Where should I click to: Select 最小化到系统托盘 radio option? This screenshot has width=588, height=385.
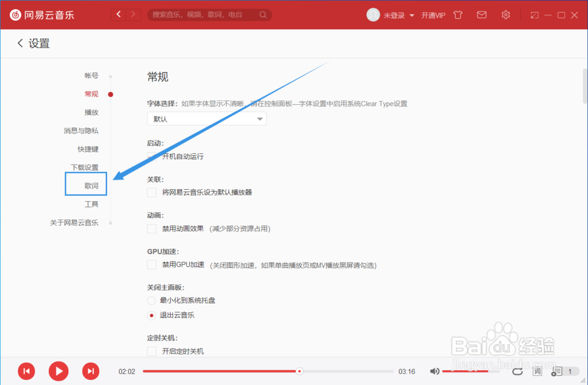point(151,300)
